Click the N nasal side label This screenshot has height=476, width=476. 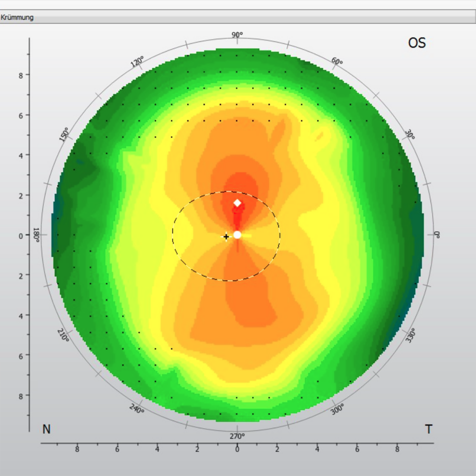pyautogui.click(x=46, y=429)
